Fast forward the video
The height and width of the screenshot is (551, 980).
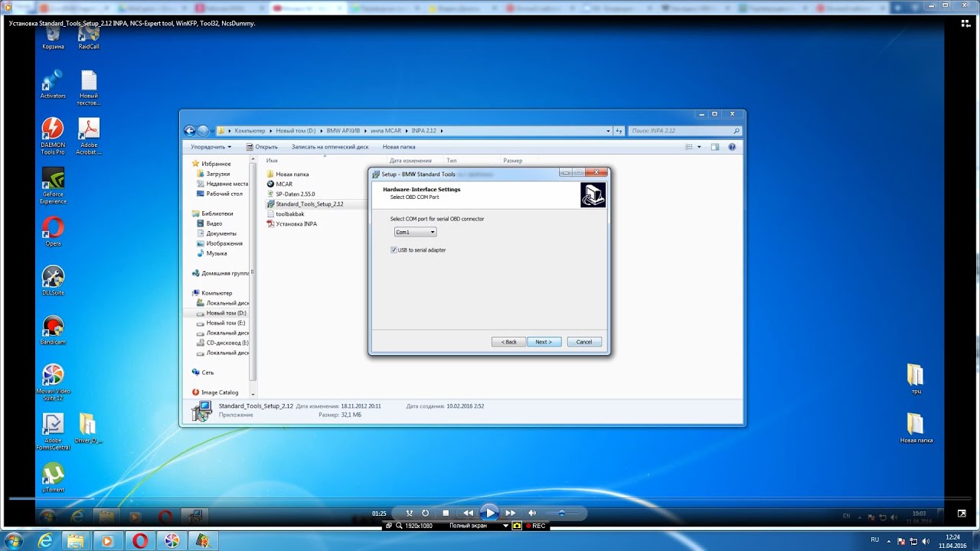click(x=511, y=513)
